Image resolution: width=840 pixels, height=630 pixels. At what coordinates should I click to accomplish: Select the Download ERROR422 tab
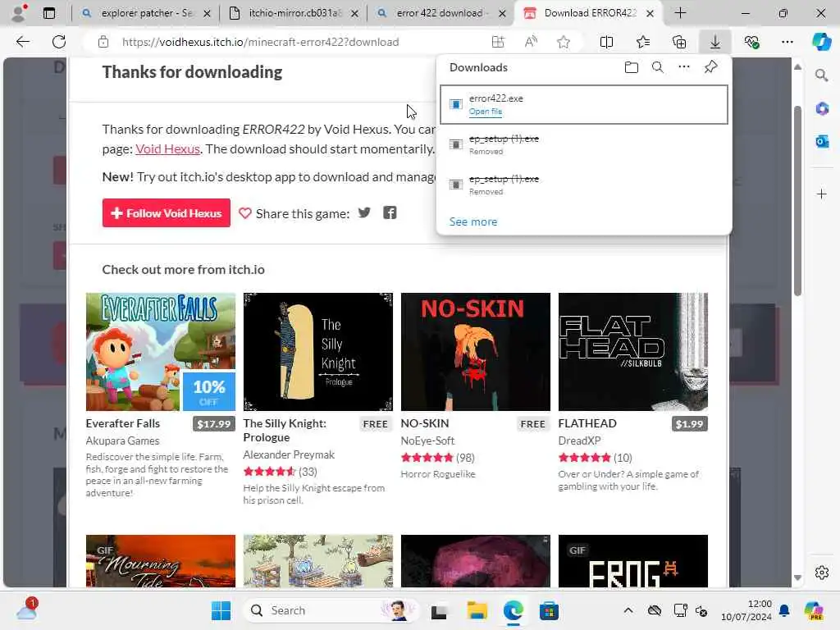coord(589,13)
